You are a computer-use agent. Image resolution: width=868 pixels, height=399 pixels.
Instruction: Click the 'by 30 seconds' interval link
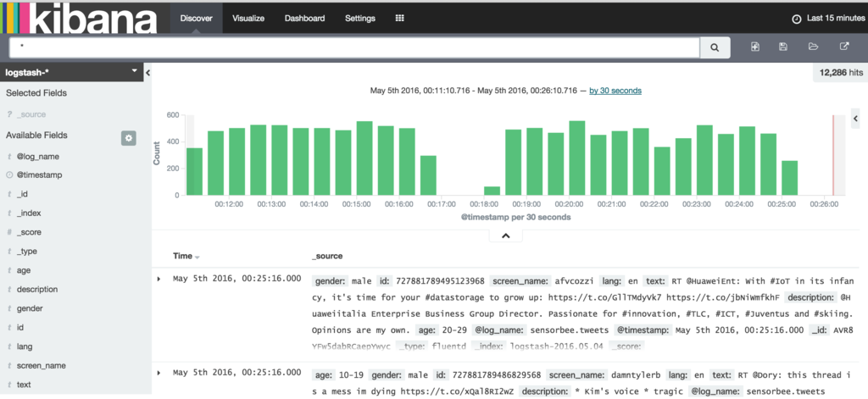615,90
